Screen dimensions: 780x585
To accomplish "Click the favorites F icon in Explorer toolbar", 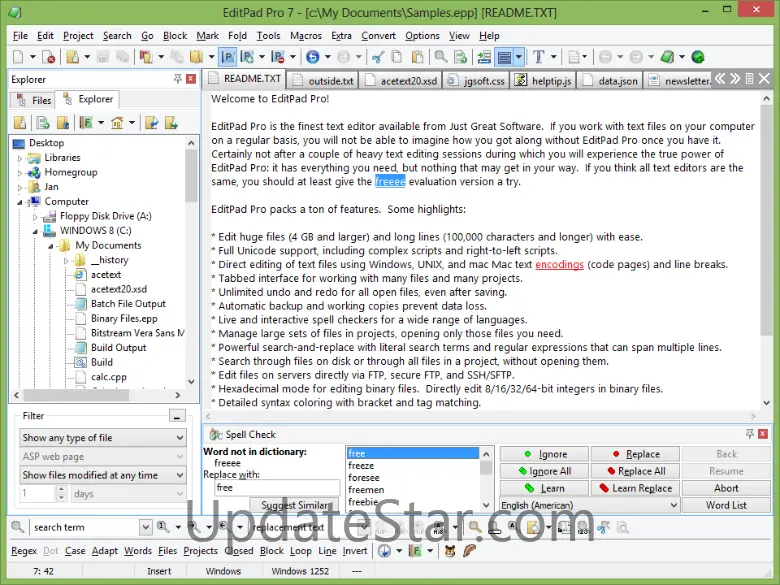I will [86, 122].
